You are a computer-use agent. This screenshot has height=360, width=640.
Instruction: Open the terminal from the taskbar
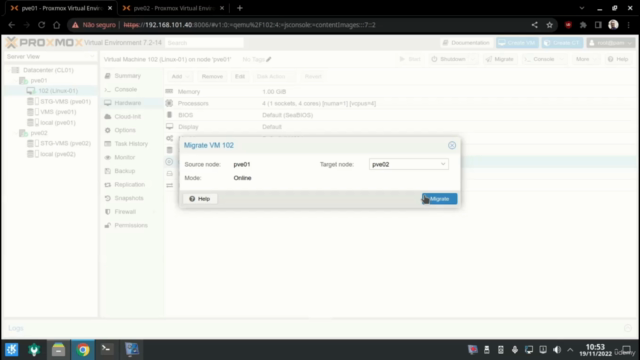click(107, 349)
